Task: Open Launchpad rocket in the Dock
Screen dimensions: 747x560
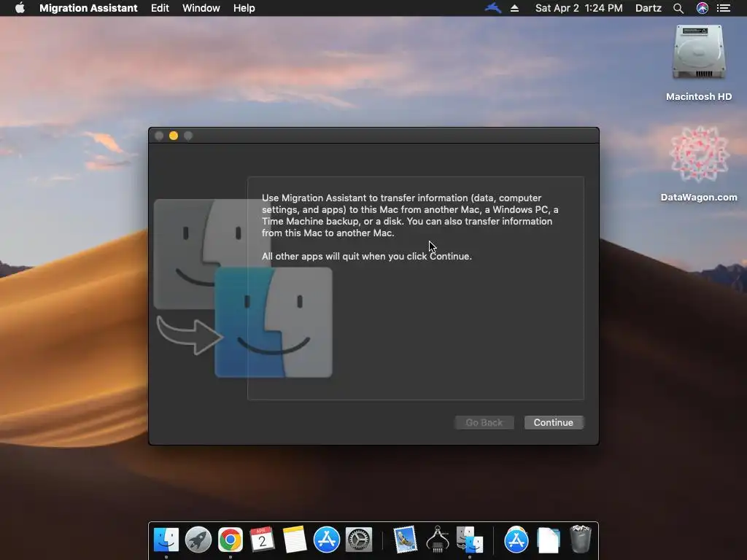Action: [x=198, y=540]
